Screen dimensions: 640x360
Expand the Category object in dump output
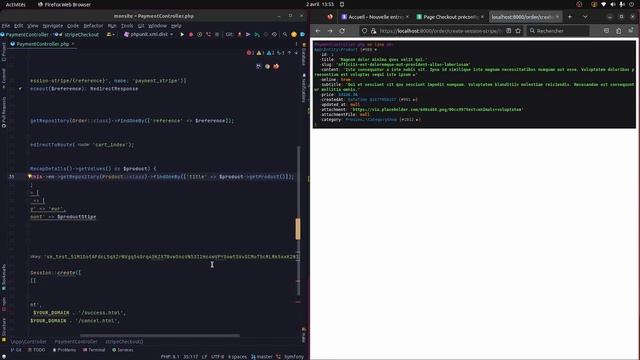click(418, 120)
